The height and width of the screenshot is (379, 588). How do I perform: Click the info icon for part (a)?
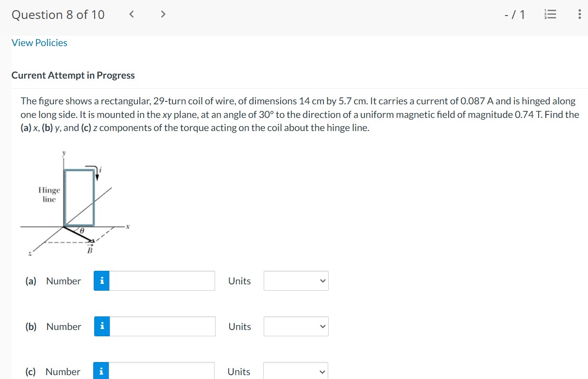[101, 281]
